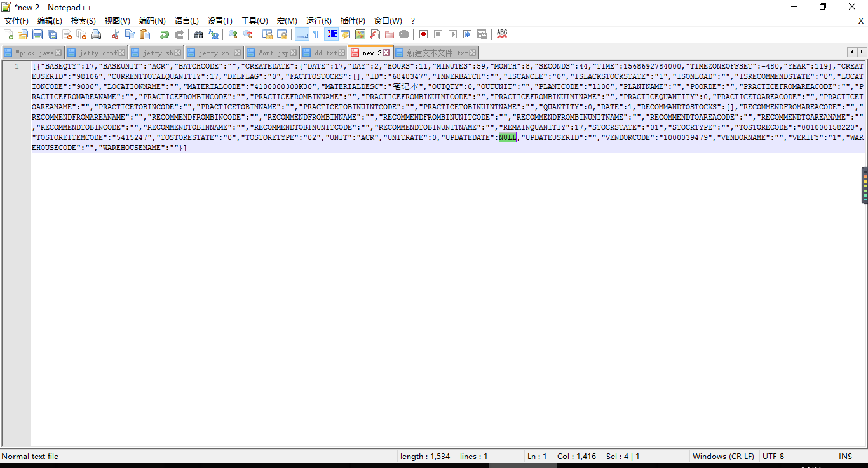Close the 新建文本文件.txt tab
This screenshot has width=868, height=468.
(x=473, y=53)
